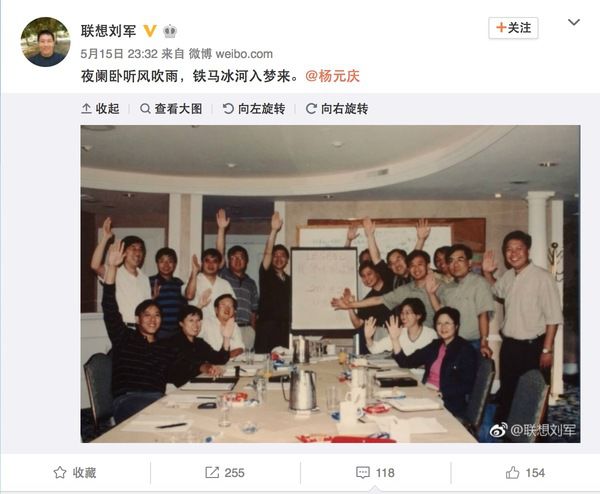Click the clockwise rotate arrow icon

click(x=311, y=109)
